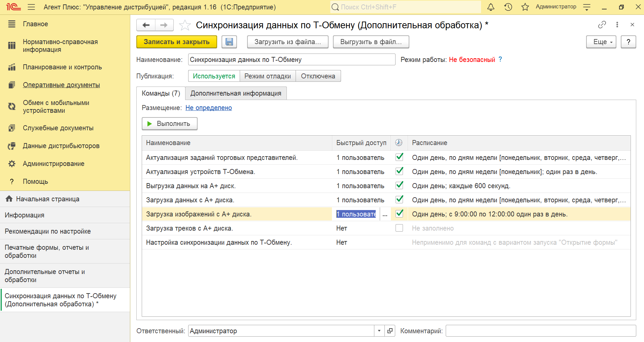Click the blue question mark beside Режим работы
Image resolution: width=644 pixels, height=342 pixels.
pyautogui.click(x=500, y=59)
